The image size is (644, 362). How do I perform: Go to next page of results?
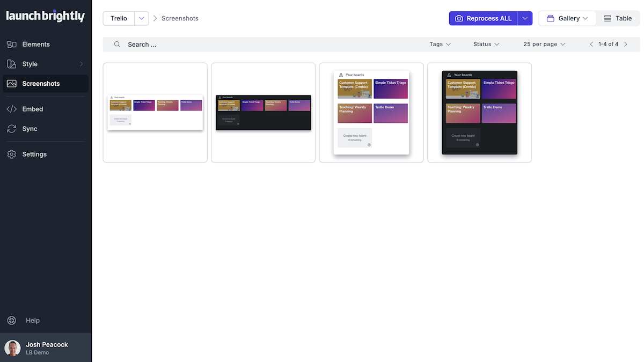[x=626, y=45]
